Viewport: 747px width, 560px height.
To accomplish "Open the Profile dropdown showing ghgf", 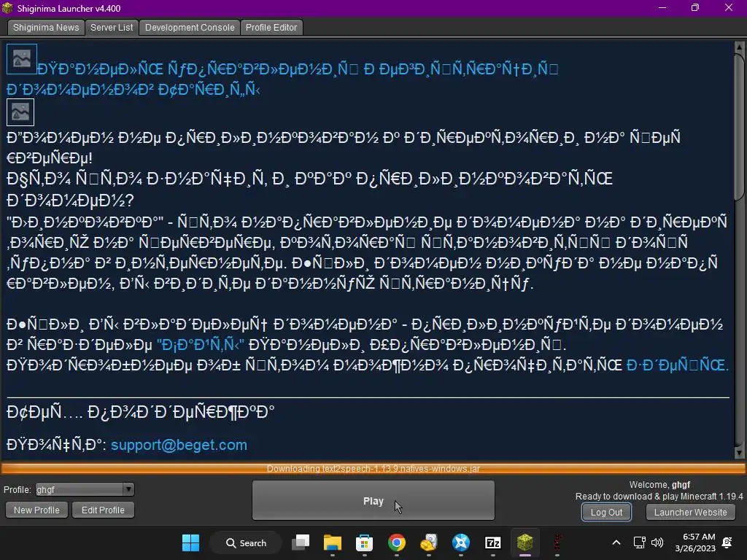I will 85,489.
